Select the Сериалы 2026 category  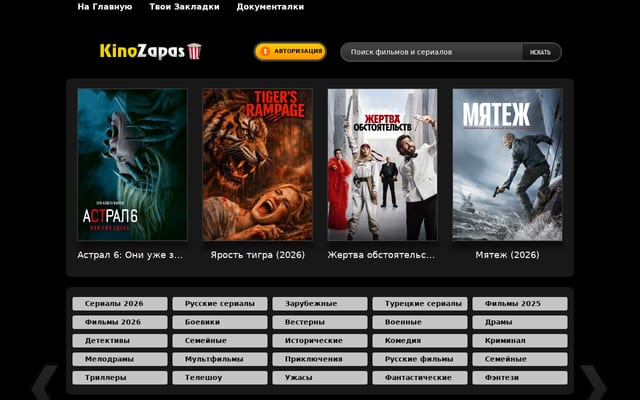(120, 304)
